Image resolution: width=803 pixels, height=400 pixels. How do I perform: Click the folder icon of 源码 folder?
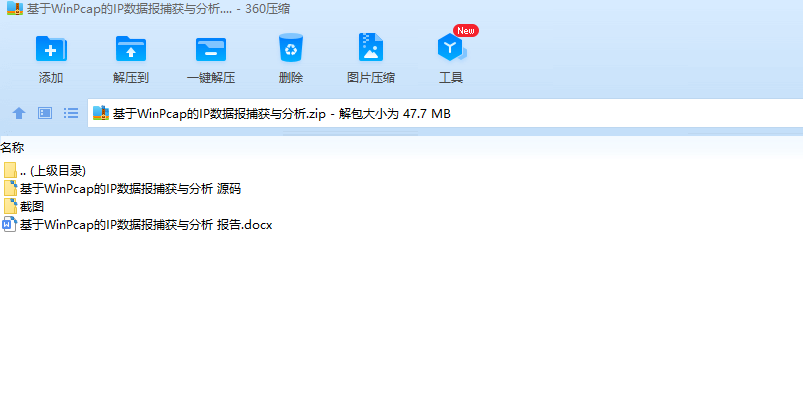point(10,188)
